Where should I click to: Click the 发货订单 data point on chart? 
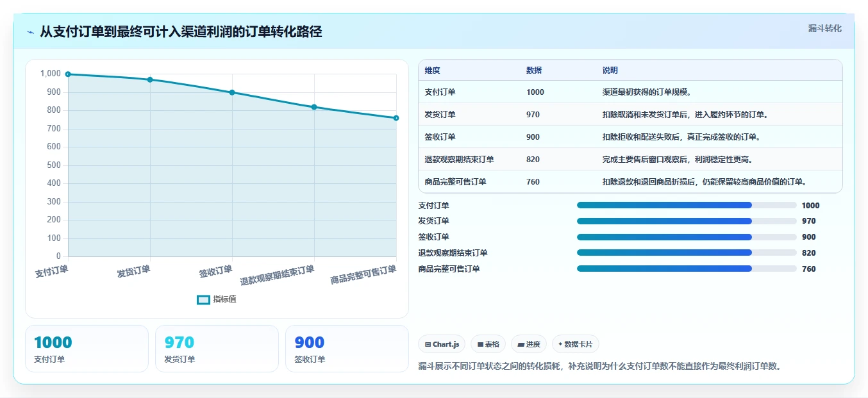[x=150, y=79]
